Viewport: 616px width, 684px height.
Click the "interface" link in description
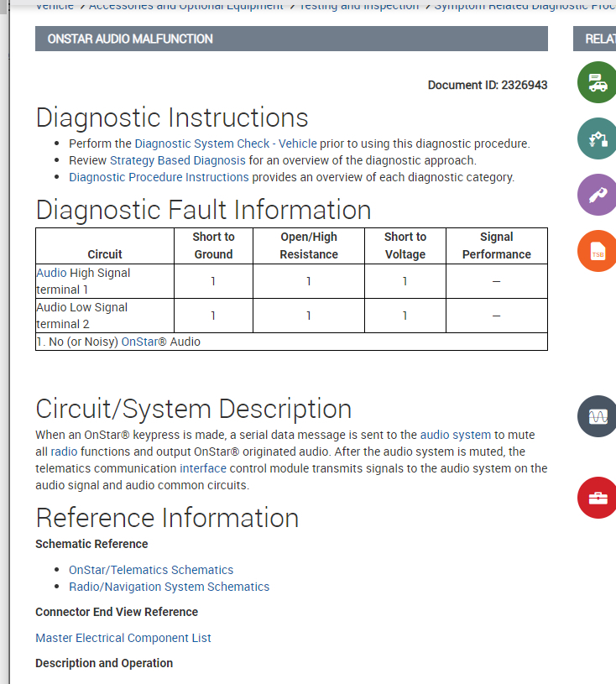click(x=203, y=468)
